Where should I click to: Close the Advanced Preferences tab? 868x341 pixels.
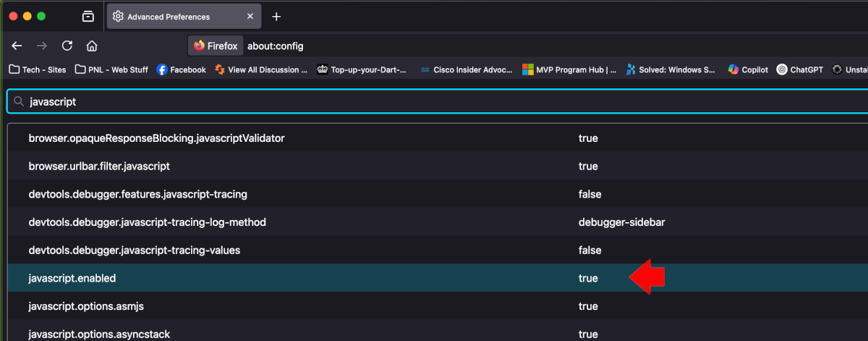tap(250, 17)
